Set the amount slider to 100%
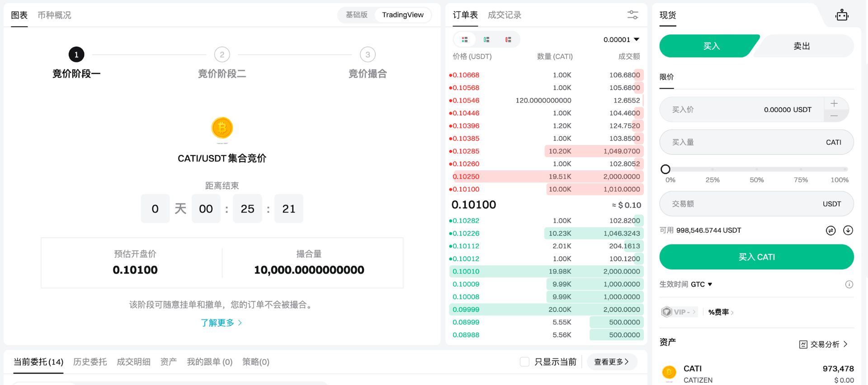This screenshot has height=385, width=868. [x=845, y=169]
